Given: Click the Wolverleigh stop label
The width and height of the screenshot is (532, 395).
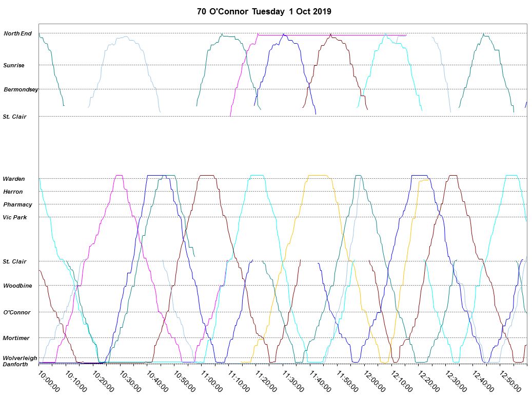Looking at the screenshot, I should click(x=19, y=358).
